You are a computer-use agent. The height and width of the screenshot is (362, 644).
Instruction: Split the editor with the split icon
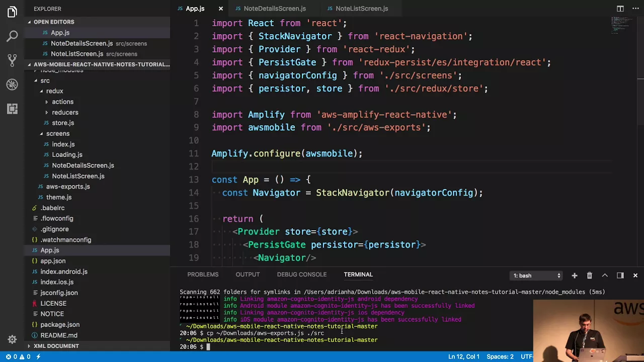click(620, 9)
